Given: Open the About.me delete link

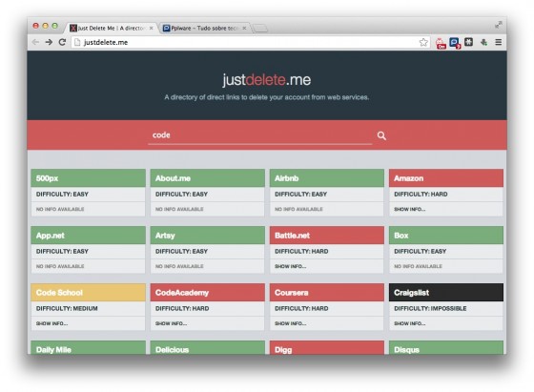Looking at the screenshot, I should pyautogui.click(x=208, y=178).
